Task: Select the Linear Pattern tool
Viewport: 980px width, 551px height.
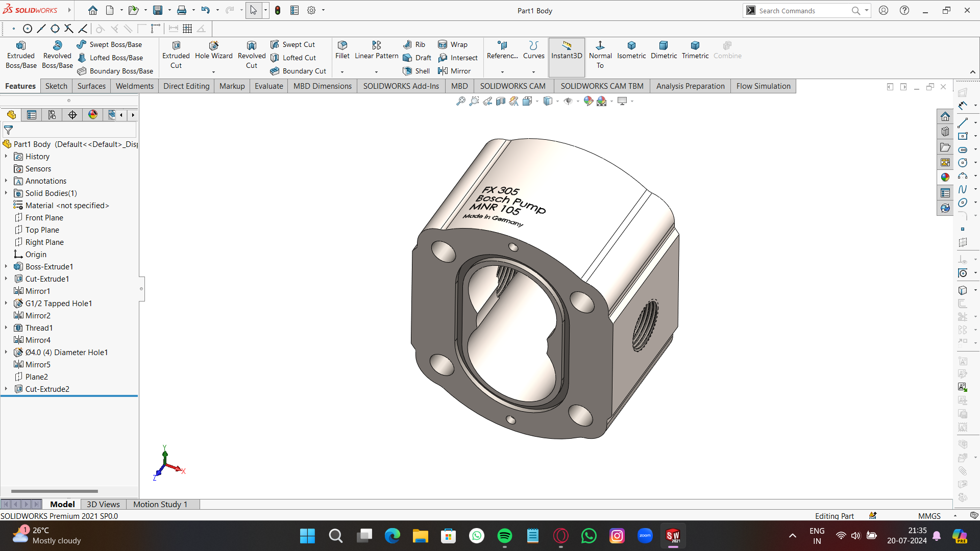Action: (377, 51)
